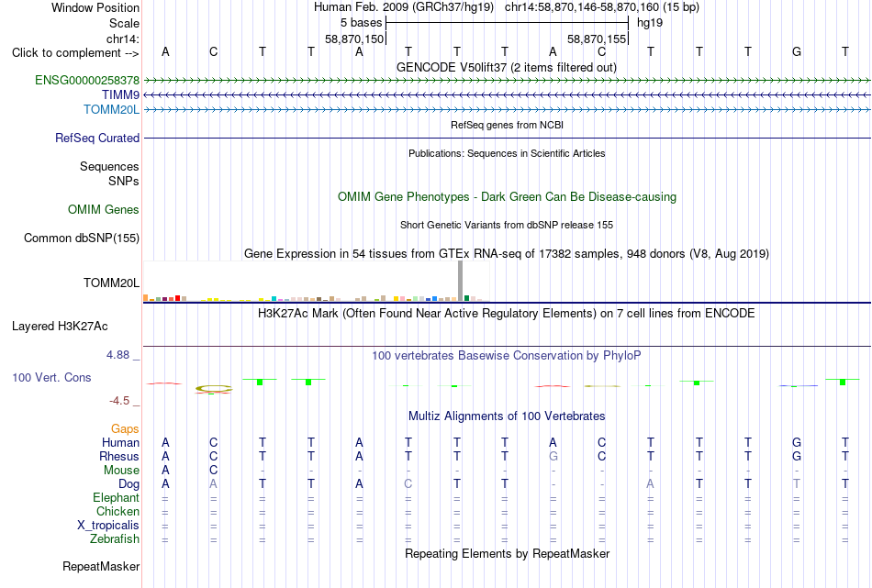Image resolution: width=872 pixels, height=588 pixels.
Task: Select the X_tropicalis species label
Action: click(x=108, y=526)
